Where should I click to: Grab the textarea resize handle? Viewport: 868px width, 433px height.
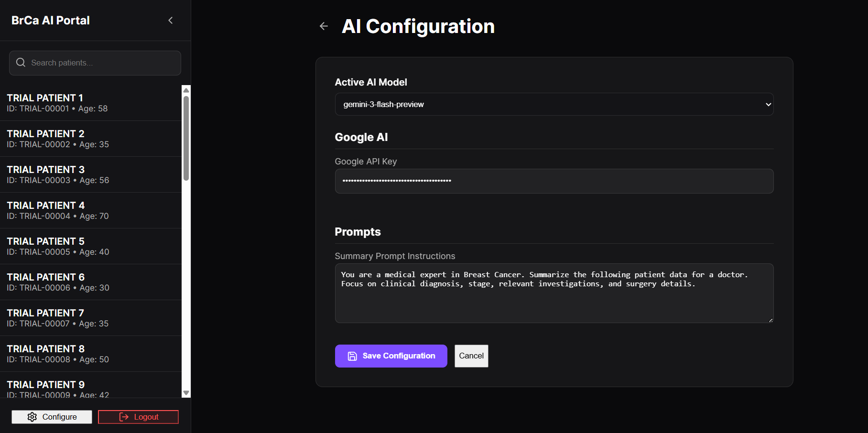[x=770, y=320]
